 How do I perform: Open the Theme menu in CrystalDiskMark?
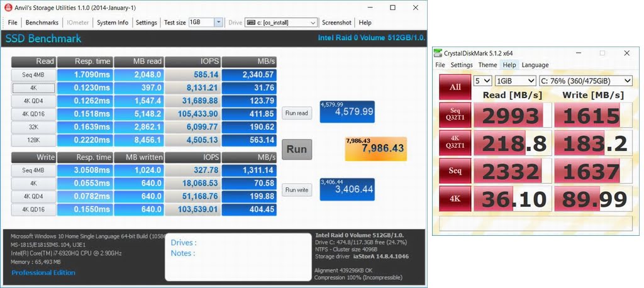(x=487, y=65)
